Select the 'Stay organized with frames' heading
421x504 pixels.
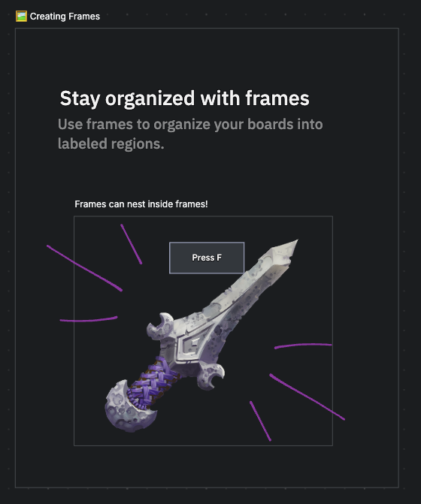click(x=184, y=98)
